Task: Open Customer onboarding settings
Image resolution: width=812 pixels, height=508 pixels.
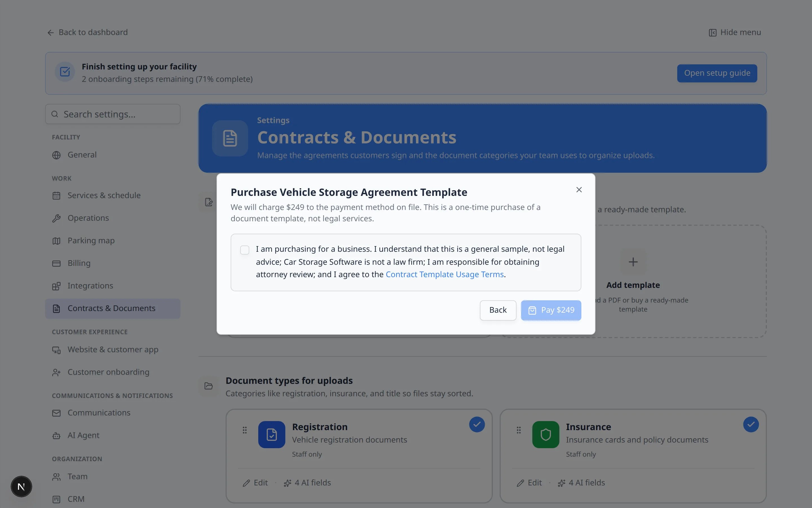Action: 113,372
